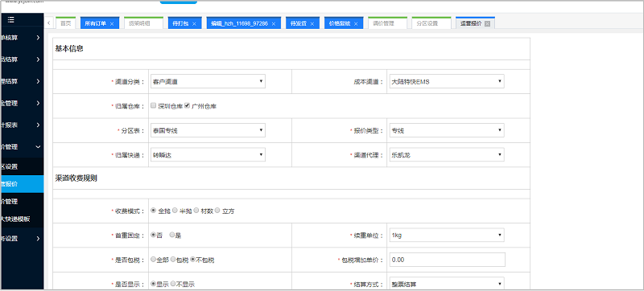Close the 所有订单 tab with its x icon
Image resolution: width=644 pixels, height=291 pixels.
[x=112, y=24]
